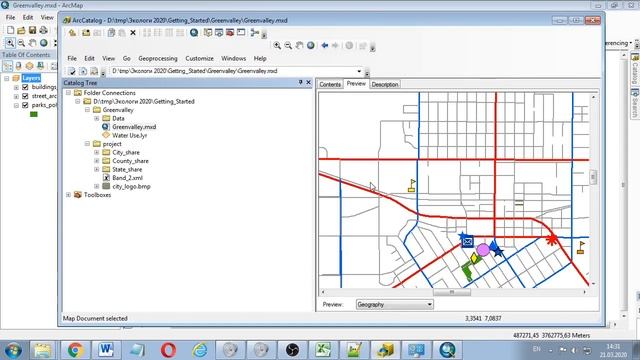
Task: Expand the City_share folder
Action: [97, 152]
